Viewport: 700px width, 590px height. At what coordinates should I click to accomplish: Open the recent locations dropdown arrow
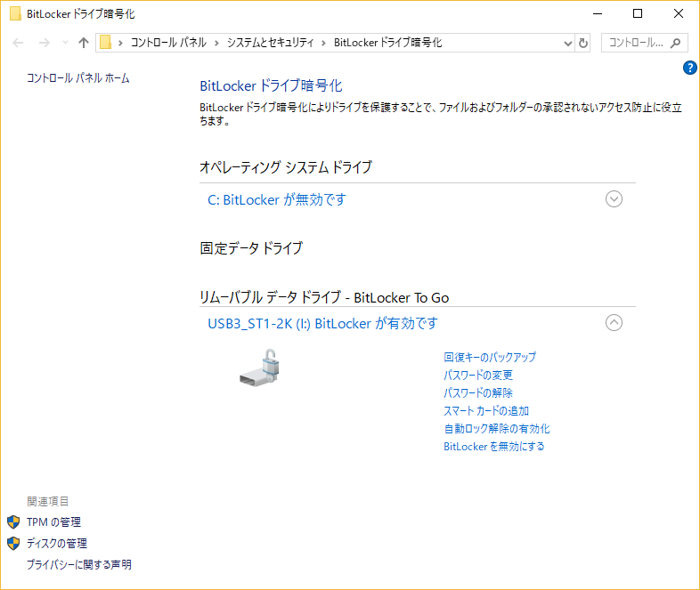tap(65, 43)
